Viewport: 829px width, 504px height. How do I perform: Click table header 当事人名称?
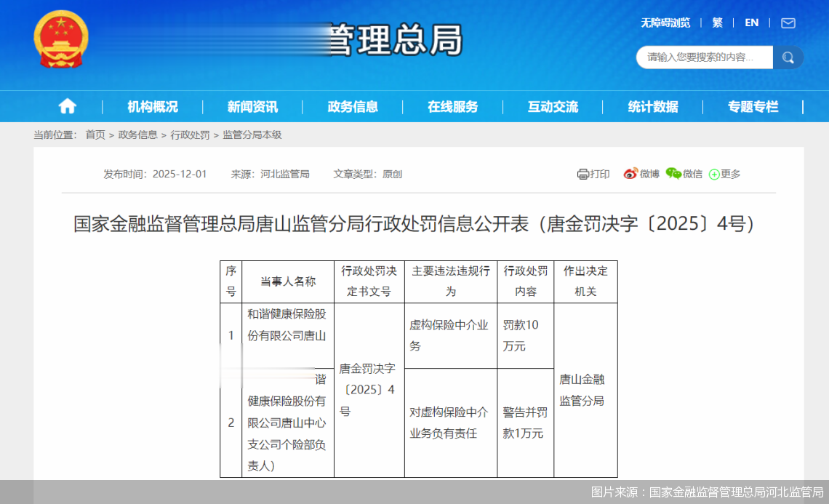(x=288, y=281)
